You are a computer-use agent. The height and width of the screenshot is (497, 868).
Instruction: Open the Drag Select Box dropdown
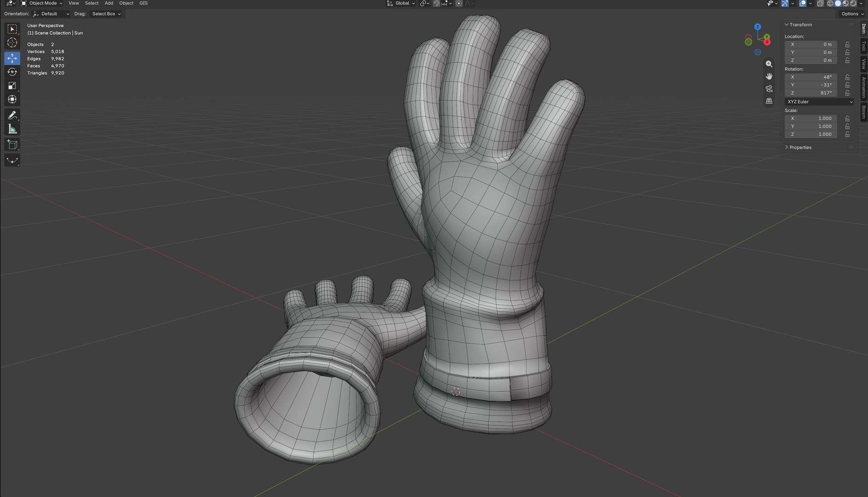[106, 14]
